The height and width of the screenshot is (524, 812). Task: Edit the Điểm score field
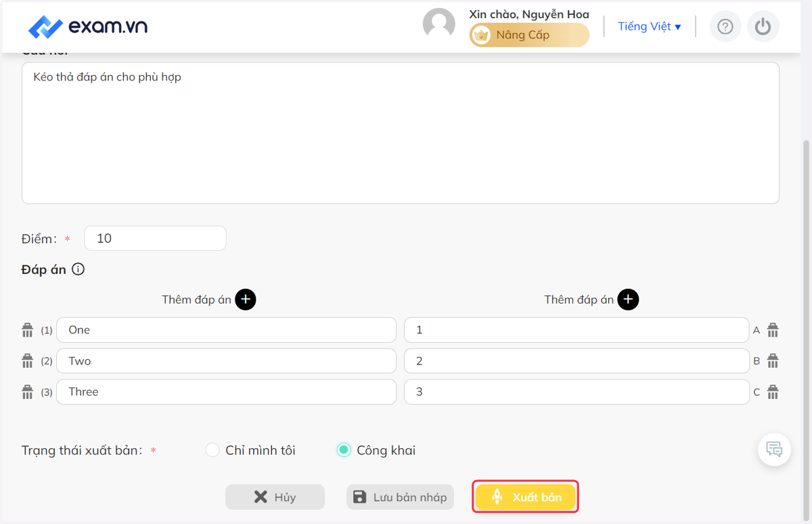pyautogui.click(x=155, y=238)
